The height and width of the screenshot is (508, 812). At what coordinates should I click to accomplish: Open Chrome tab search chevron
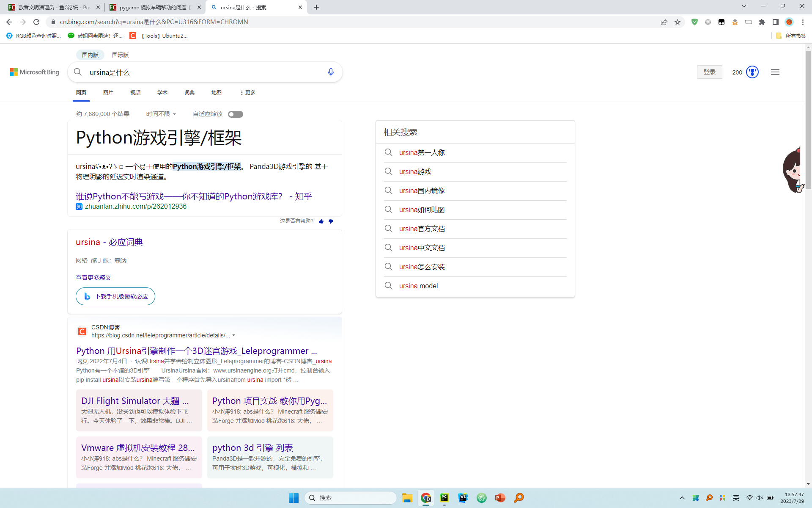pyautogui.click(x=744, y=6)
